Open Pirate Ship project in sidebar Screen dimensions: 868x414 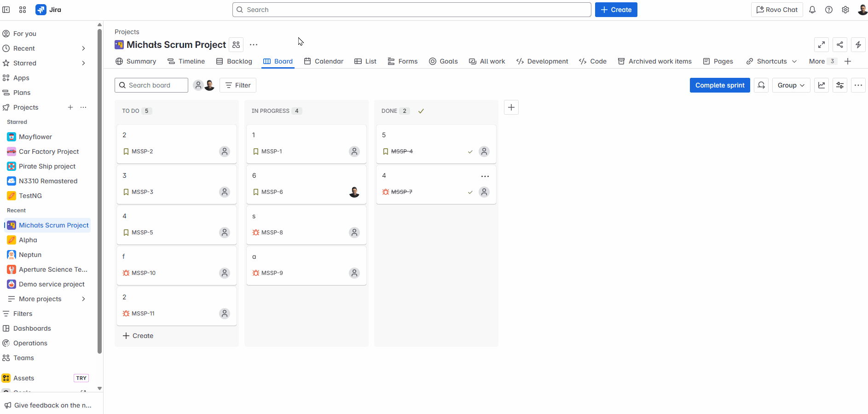pyautogui.click(x=48, y=166)
